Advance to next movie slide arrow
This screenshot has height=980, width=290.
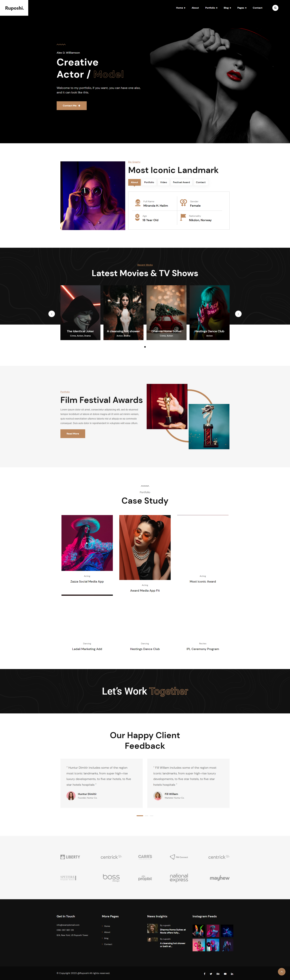tap(238, 314)
